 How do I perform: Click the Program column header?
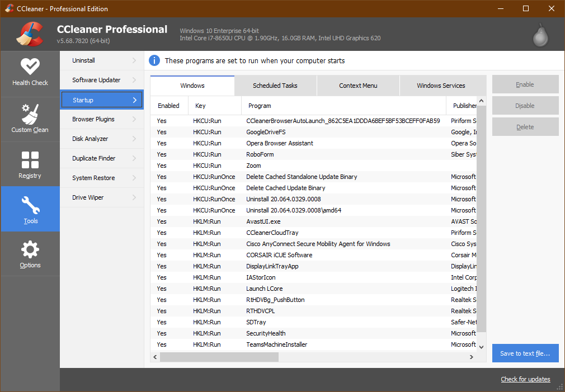click(261, 106)
